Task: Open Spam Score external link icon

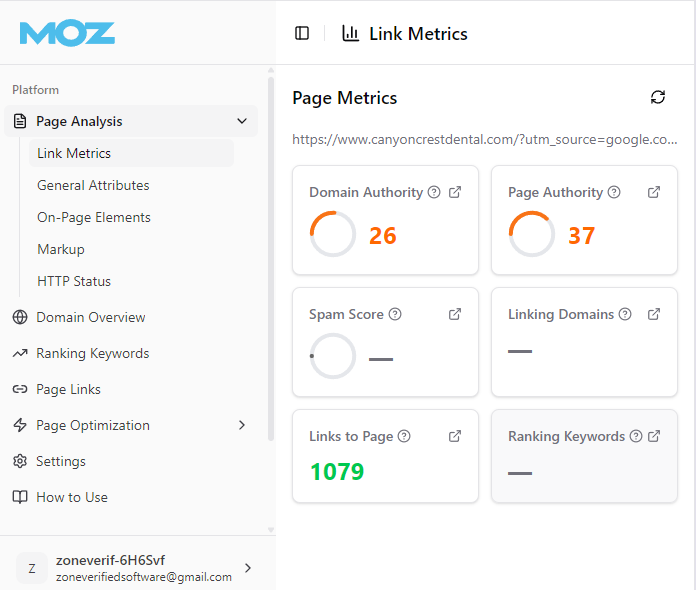Action: [x=455, y=314]
